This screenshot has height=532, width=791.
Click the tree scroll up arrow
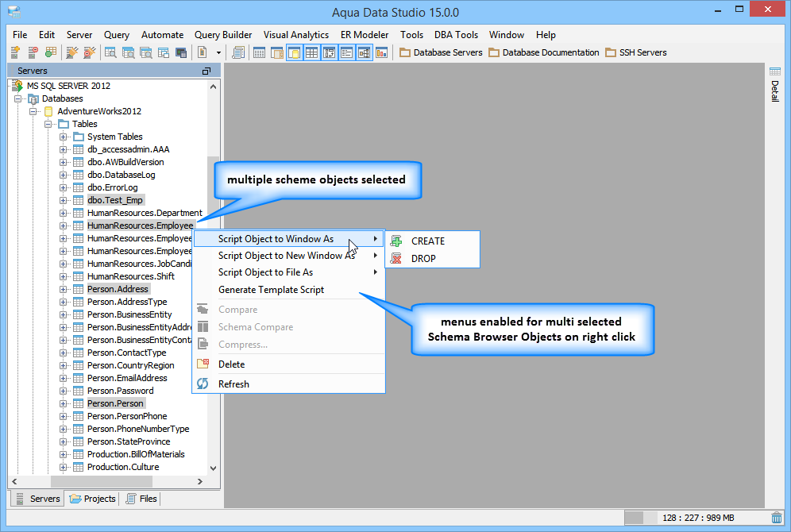click(x=214, y=87)
